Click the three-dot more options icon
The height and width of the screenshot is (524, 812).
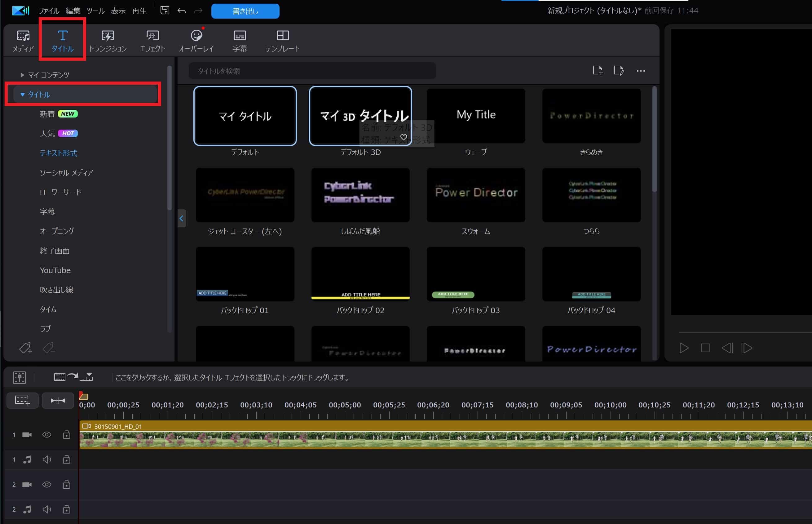click(641, 71)
